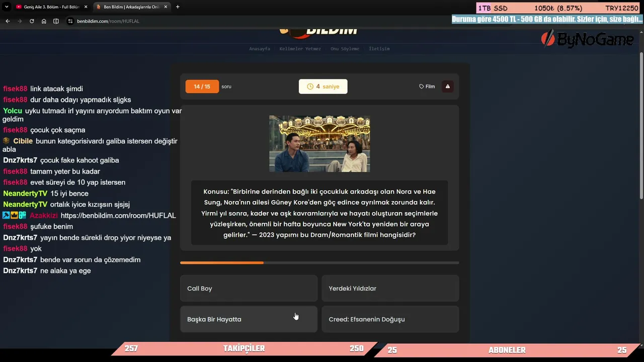Open the İletişim navigation link
Image resolution: width=644 pixels, height=362 pixels.
pyautogui.click(x=379, y=49)
